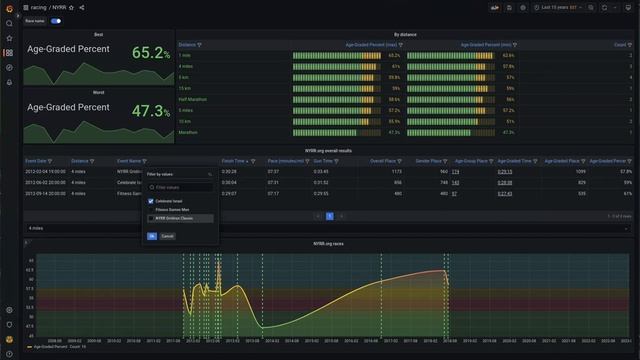Expand the sidebar with the chevron

tap(18, 16)
